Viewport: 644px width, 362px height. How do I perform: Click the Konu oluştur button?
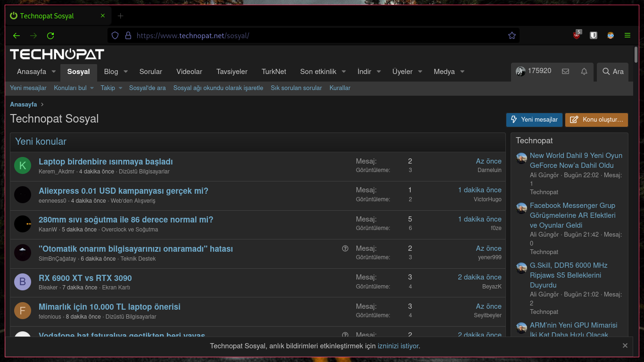pyautogui.click(x=596, y=120)
